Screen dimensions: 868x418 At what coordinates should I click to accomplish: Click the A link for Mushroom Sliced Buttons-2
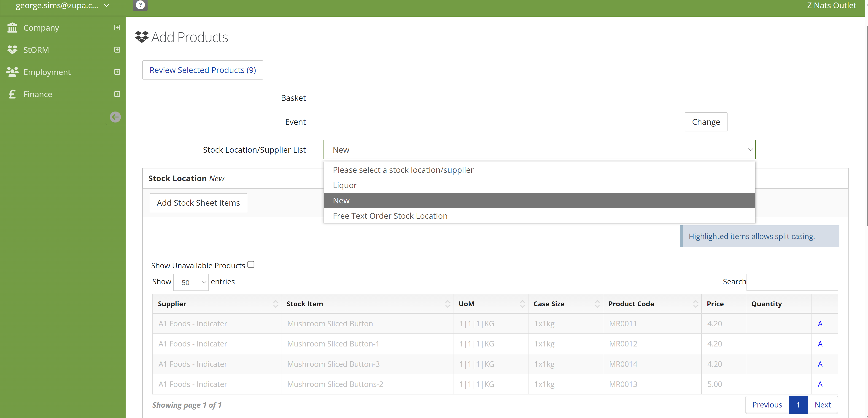[x=820, y=384]
